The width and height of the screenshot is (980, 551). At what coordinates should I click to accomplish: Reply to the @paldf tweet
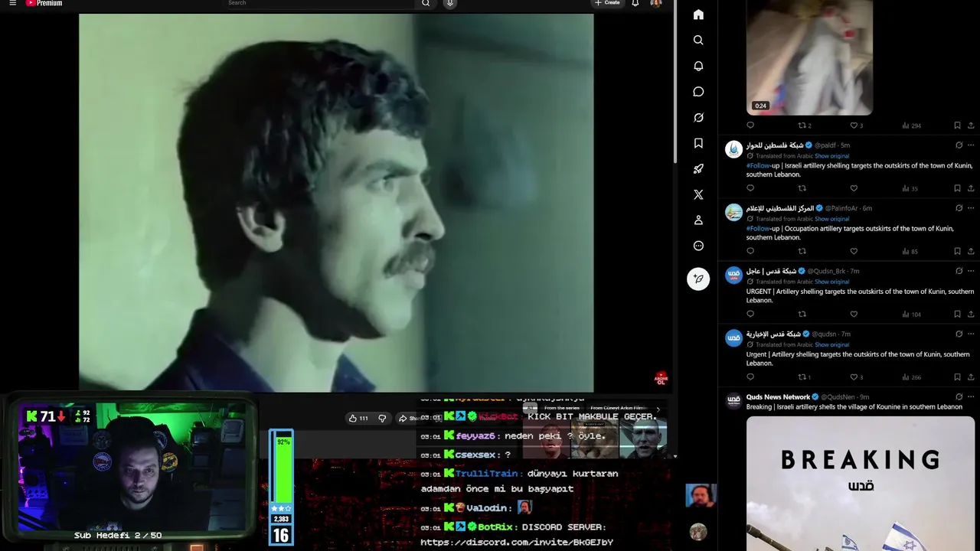[x=750, y=188]
